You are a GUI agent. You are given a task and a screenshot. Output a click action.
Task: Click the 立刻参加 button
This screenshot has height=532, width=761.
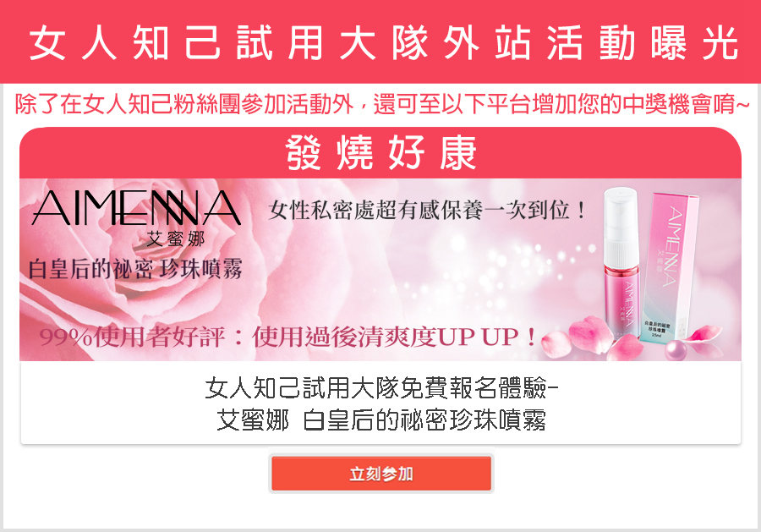[381, 474]
